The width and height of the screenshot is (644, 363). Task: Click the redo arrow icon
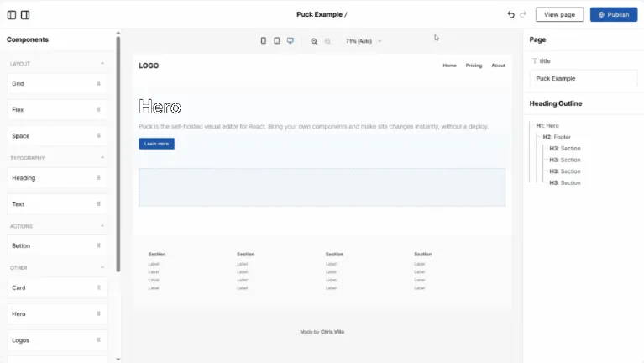click(523, 14)
